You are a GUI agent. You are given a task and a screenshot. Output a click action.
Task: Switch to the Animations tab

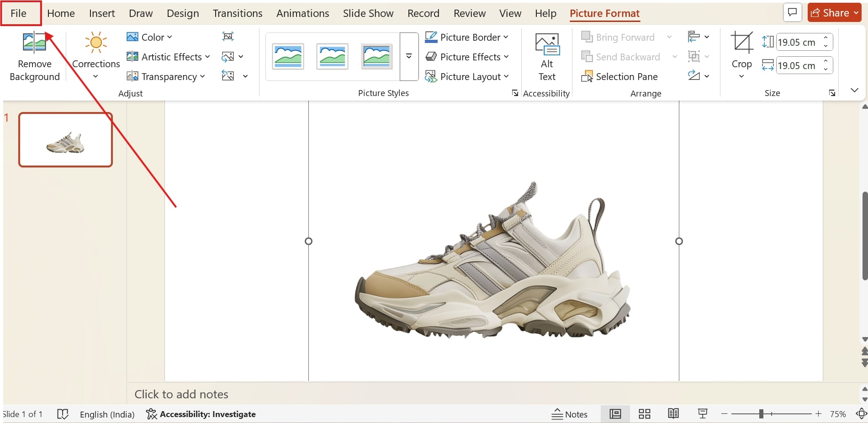tap(302, 13)
